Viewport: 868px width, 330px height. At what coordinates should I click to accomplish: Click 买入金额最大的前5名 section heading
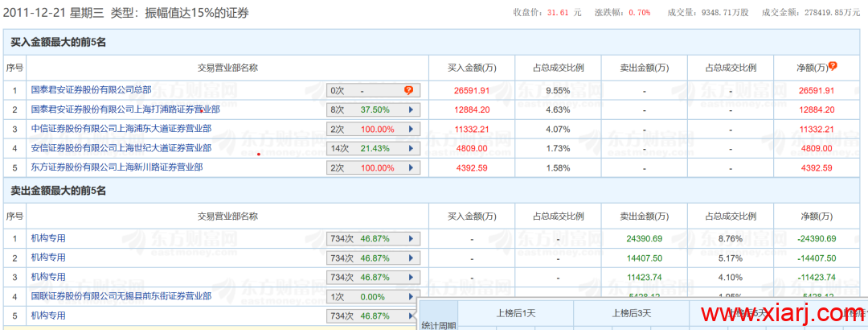point(58,43)
